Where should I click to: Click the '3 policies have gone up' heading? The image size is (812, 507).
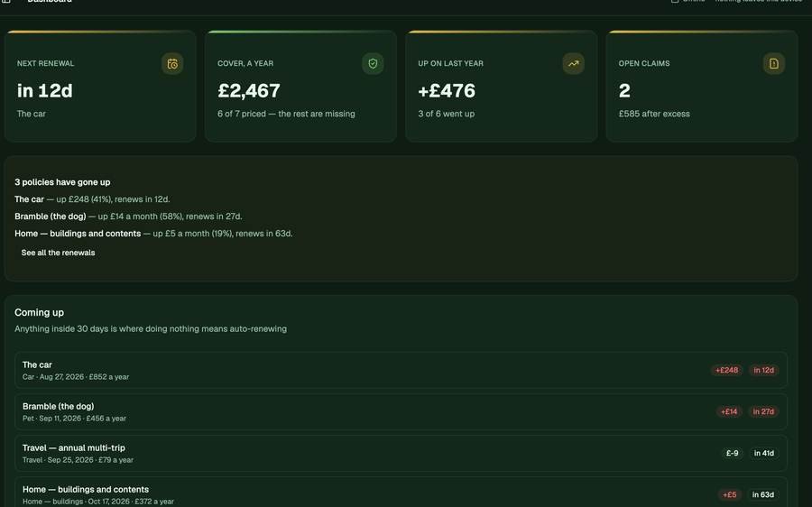point(62,182)
